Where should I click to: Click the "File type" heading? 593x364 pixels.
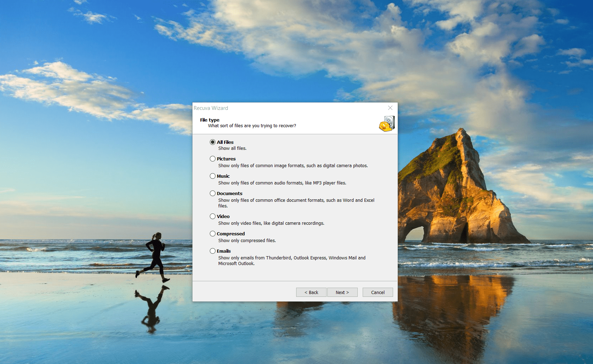209,120
